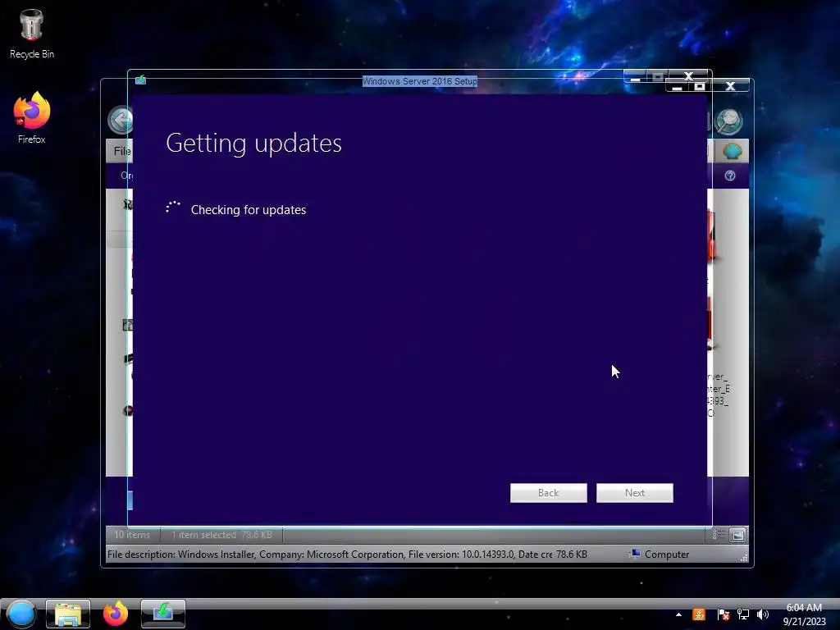This screenshot has height=630, width=840.
Task: Switch Explorer to large thumbnails view icon
Action: (737, 535)
